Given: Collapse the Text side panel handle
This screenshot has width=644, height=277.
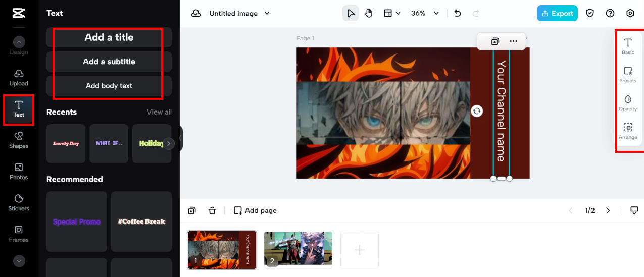Looking at the screenshot, I should click(180, 138).
